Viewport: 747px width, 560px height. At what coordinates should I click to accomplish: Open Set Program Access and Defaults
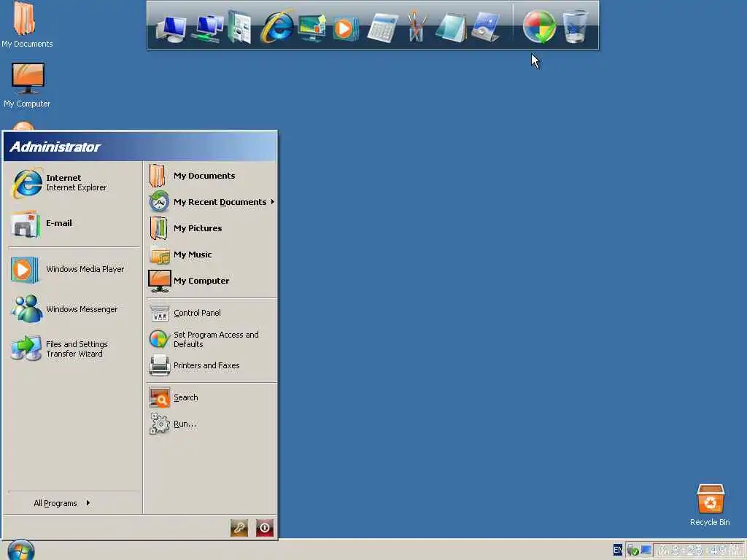[211, 340]
